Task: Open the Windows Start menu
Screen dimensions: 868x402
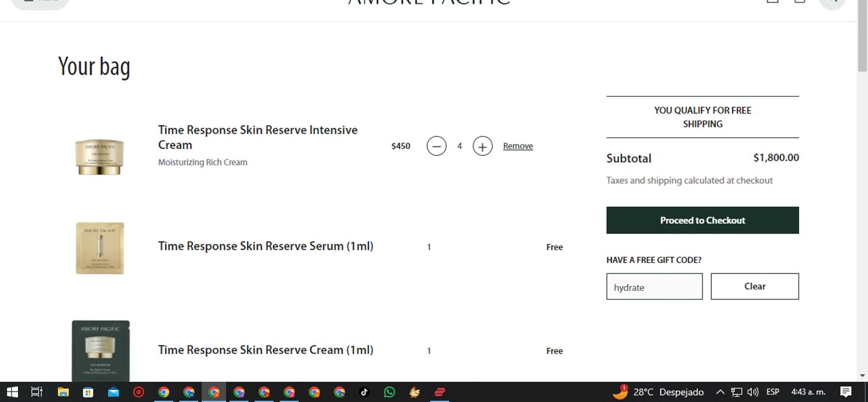Action: [12, 392]
